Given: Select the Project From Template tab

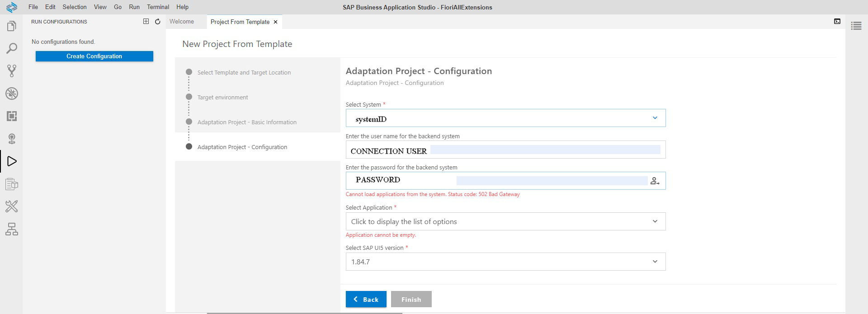Looking at the screenshot, I should click(x=240, y=22).
